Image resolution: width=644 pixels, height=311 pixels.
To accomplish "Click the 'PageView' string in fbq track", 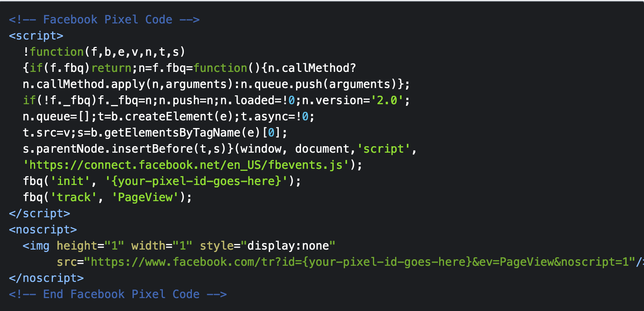I will pyautogui.click(x=145, y=197).
